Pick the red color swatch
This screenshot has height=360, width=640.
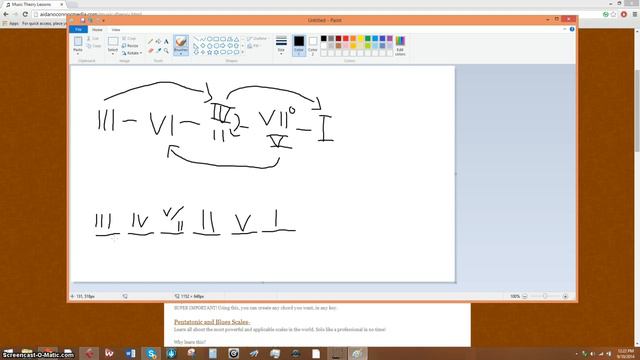(346, 38)
